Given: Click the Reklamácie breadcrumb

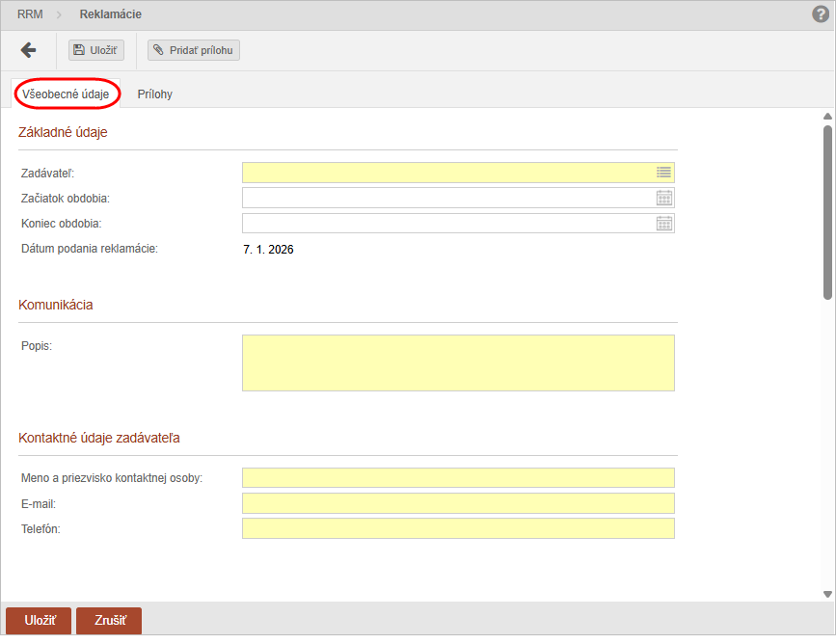Looking at the screenshot, I should pyautogui.click(x=110, y=14).
